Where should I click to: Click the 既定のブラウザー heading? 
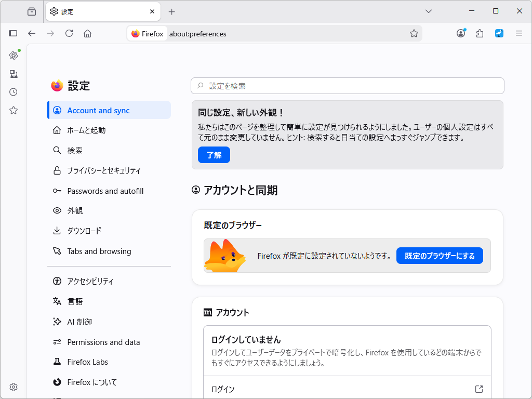233,225
